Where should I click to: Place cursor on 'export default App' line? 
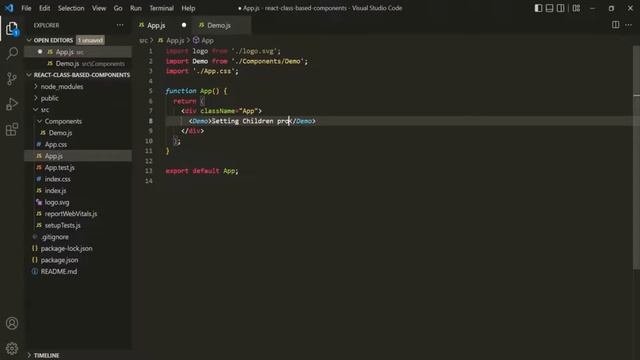point(202,171)
